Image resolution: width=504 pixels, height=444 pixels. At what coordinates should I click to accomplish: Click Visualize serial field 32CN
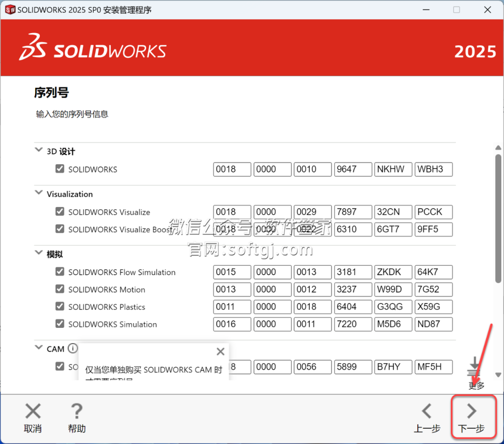pos(393,212)
